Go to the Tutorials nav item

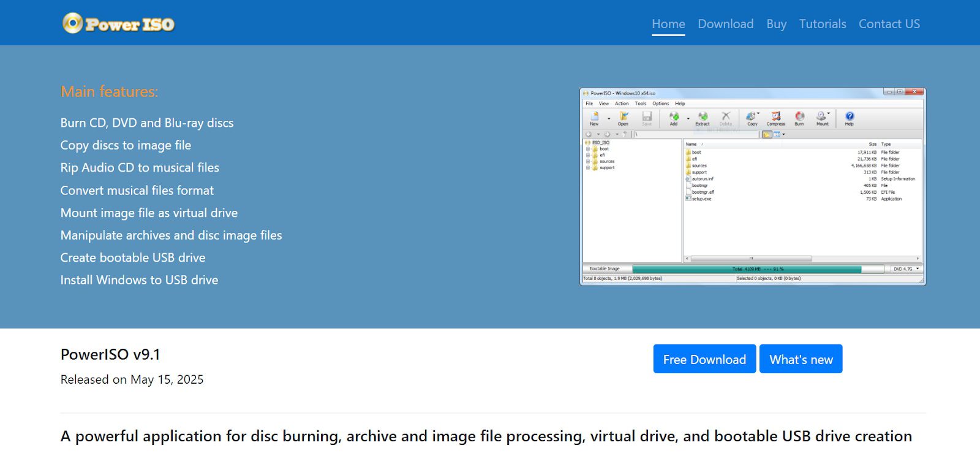coord(822,24)
